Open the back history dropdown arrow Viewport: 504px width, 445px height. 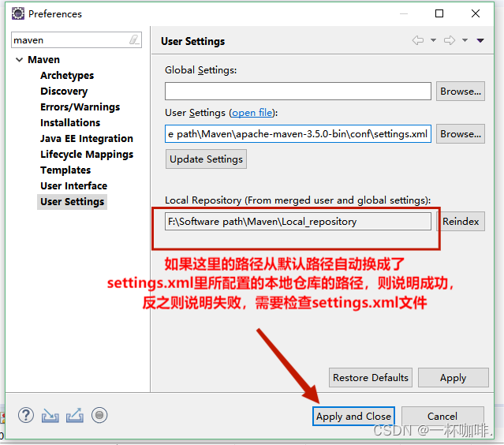(x=433, y=40)
